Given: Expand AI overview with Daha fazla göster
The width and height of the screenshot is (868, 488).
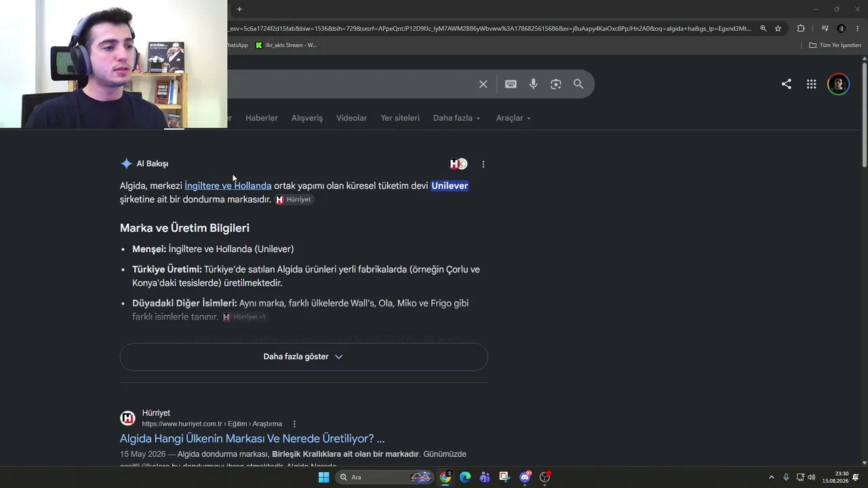Looking at the screenshot, I should (x=304, y=357).
